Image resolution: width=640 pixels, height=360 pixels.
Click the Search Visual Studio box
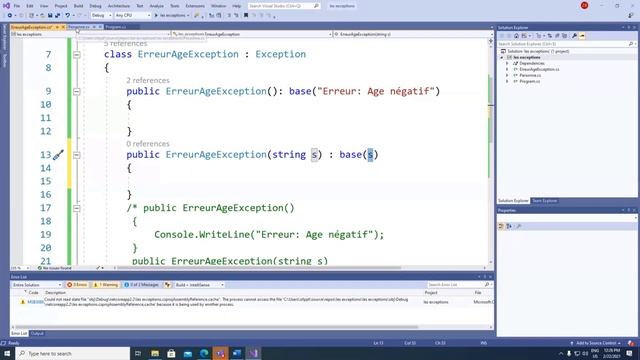[284, 6]
